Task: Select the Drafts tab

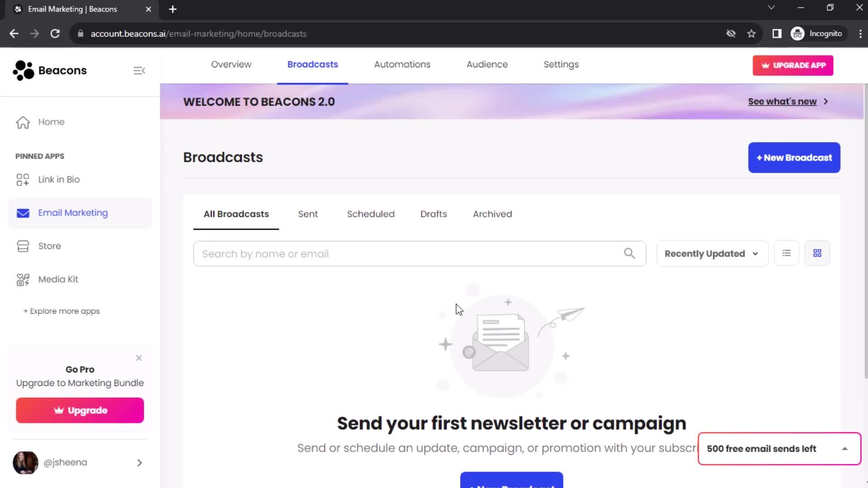Action: (434, 214)
